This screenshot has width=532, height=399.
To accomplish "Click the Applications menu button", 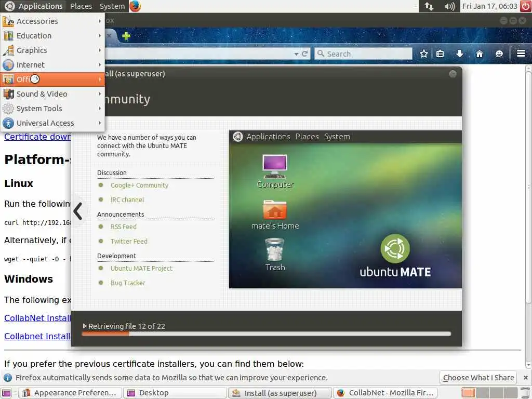I will click(x=34, y=6).
